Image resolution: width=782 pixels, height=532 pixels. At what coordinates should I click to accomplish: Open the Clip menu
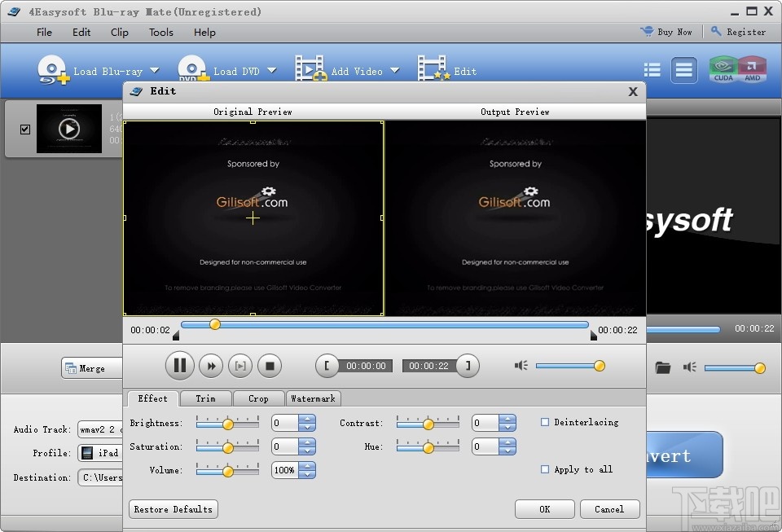[119, 33]
